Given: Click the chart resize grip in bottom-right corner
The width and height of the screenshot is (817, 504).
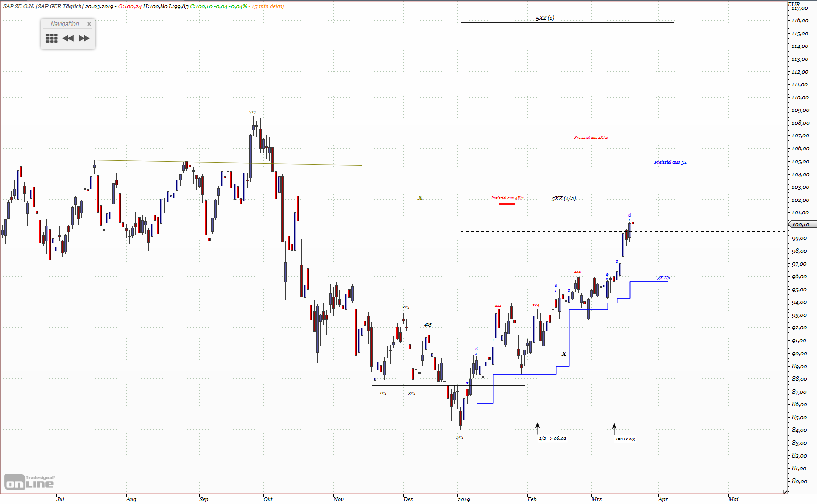Looking at the screenshot, I should 785,491.
